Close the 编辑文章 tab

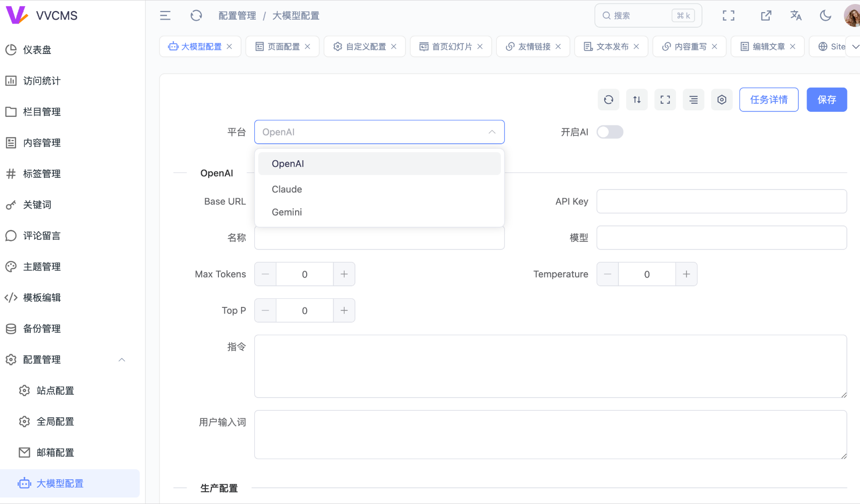[x=793, y=46]
